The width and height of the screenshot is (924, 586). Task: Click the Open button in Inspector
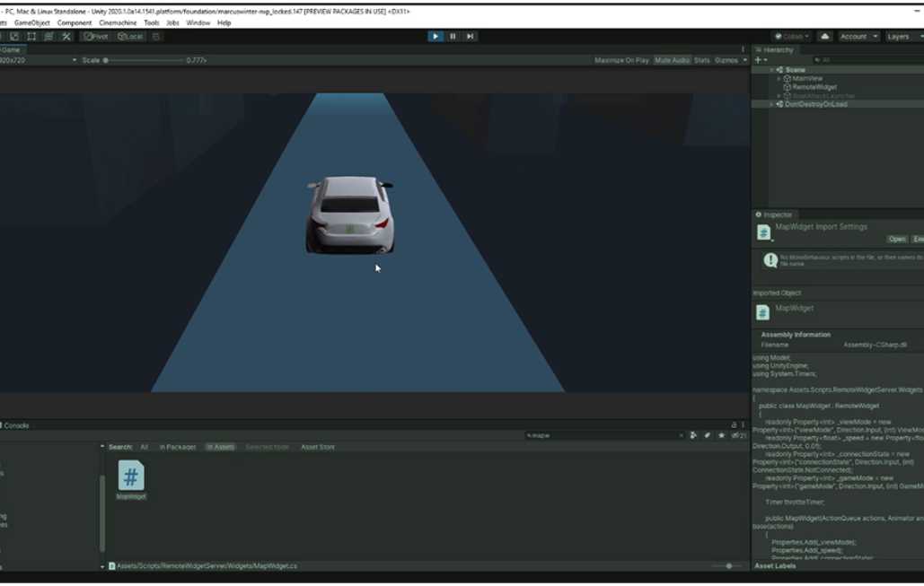pos(896,240)
